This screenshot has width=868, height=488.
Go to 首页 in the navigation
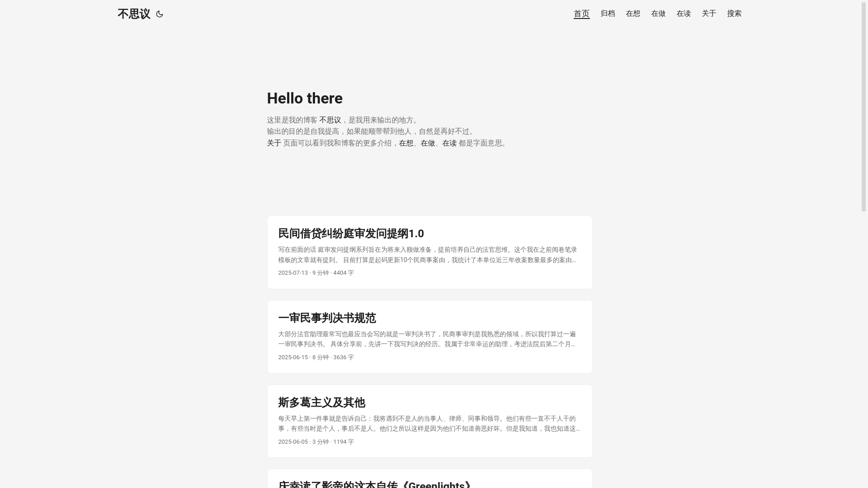pyautogui.click(x=581, y=14)
